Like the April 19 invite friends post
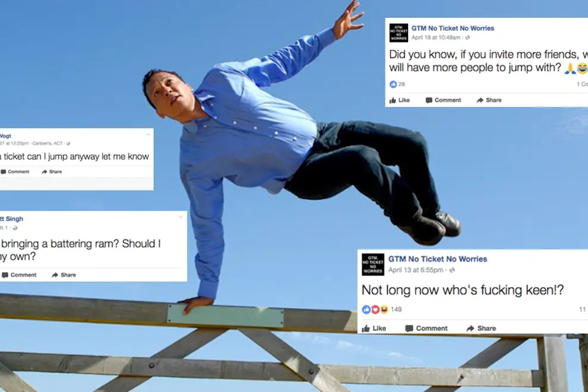The height and width of the screenshot is (392, 588). (399, 100)
